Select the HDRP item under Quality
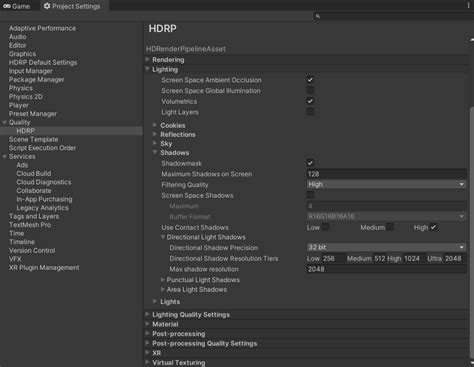This screenshot has width=474, height=367. 26,131
